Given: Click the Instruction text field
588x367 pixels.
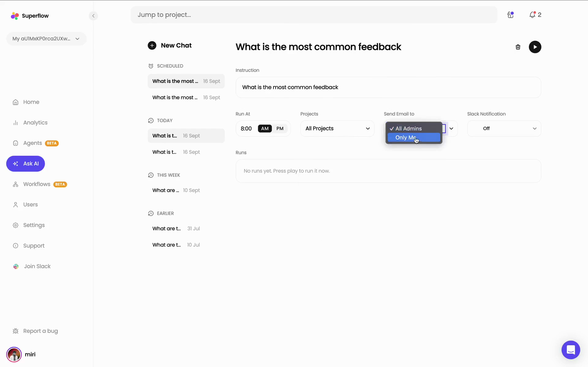Looking at the screenshot, I should 388,87.
